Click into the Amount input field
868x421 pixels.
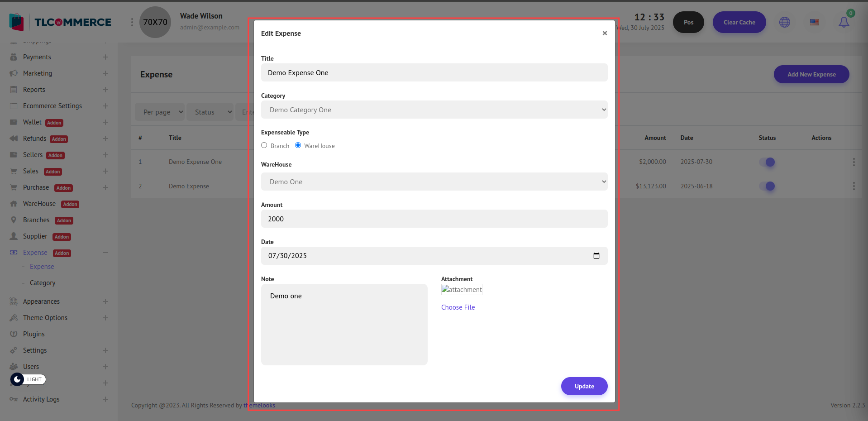coord(434,219)
